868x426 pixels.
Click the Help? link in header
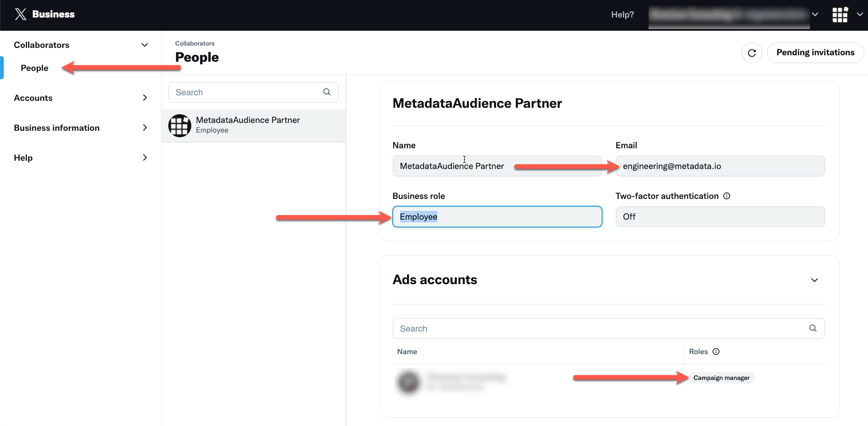pos(622,15)
